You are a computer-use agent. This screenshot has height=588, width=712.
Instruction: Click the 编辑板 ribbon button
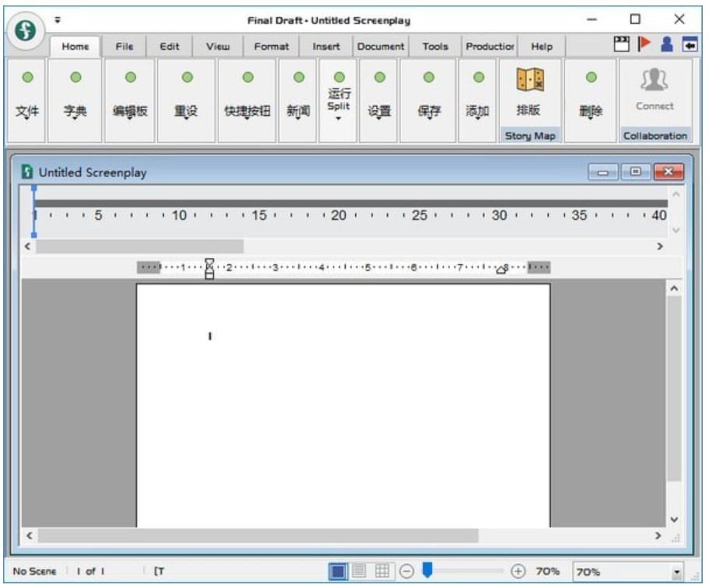[131, 100]
